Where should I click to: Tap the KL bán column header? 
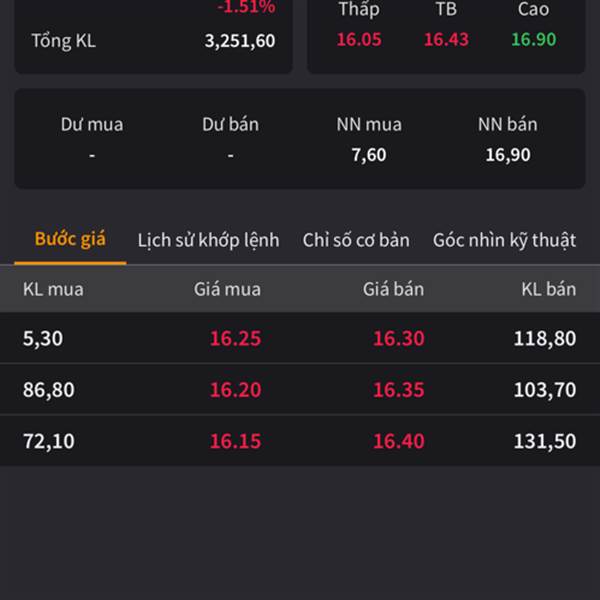pos(549,289)
